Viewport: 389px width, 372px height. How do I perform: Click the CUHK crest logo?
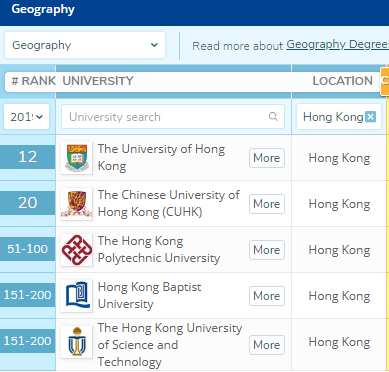tap(77, 204)
